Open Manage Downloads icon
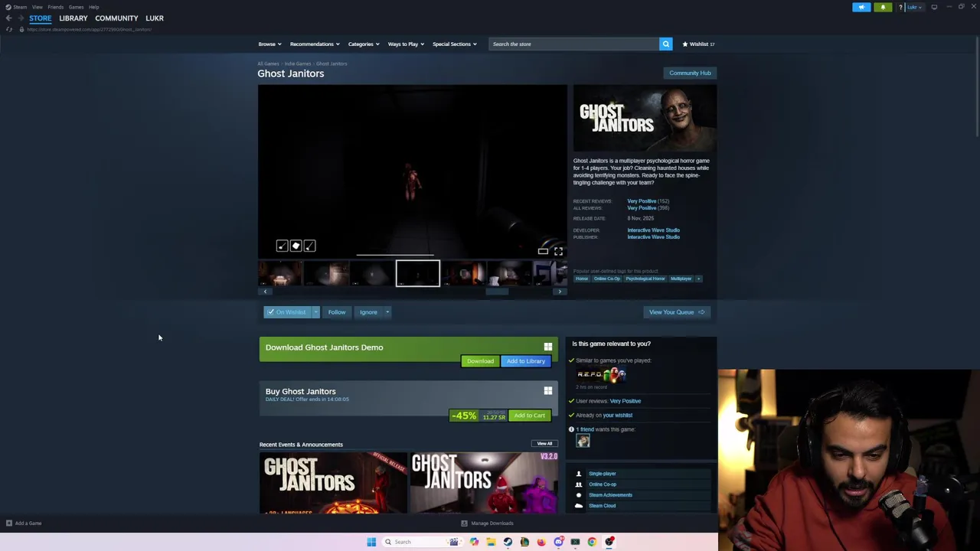The width and height of the screenshot is (980, 551). (x=464, y=523)
